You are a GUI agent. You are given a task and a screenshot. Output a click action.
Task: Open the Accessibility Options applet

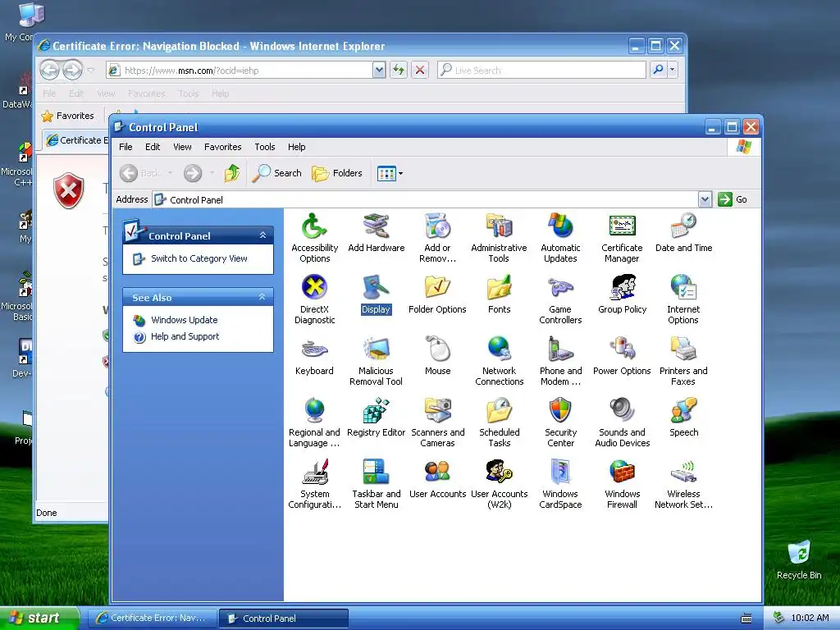point(314,238)
